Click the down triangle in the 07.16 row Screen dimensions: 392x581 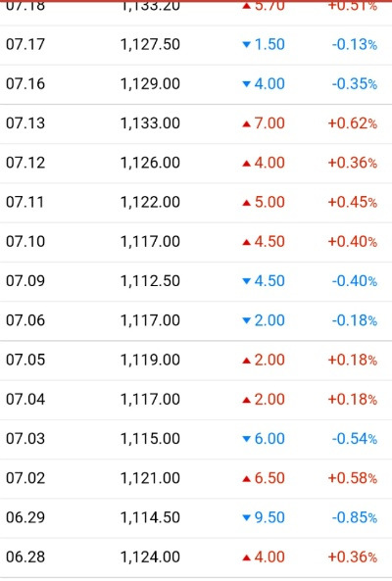(246, 84)
